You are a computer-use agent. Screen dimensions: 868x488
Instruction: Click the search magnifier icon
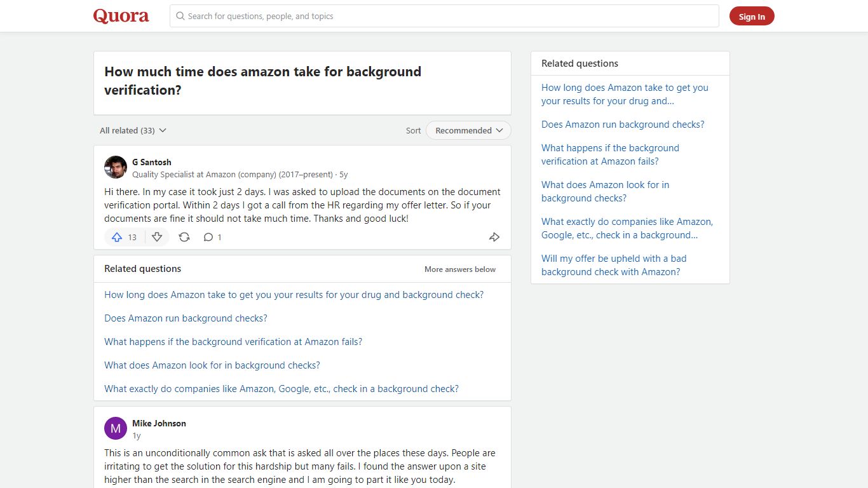(180, 16)
